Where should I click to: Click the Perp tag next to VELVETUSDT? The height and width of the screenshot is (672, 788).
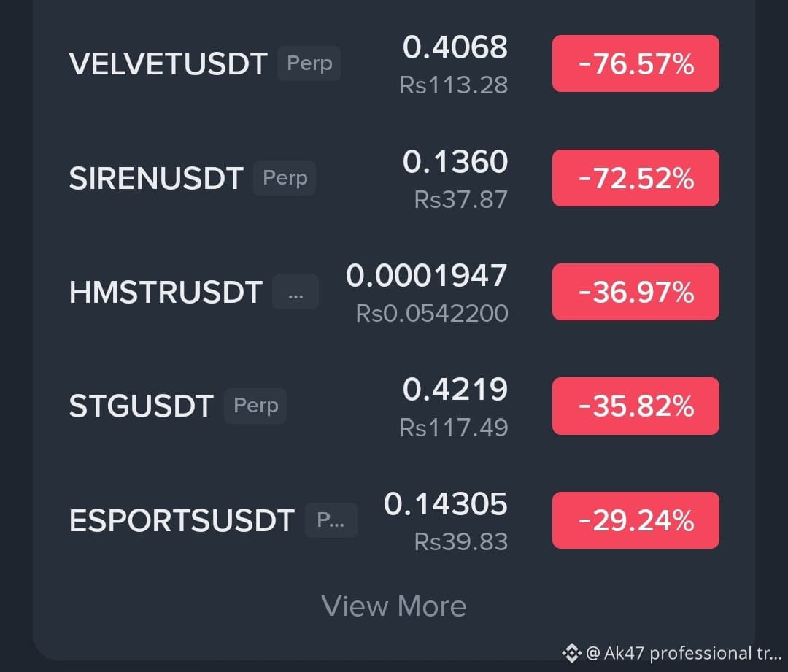(309, 63)
